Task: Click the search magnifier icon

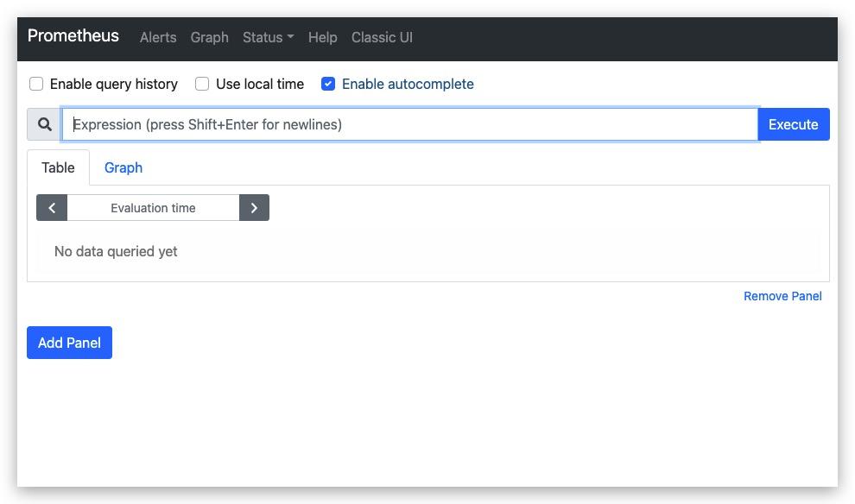Action: (x=45, y=124)
